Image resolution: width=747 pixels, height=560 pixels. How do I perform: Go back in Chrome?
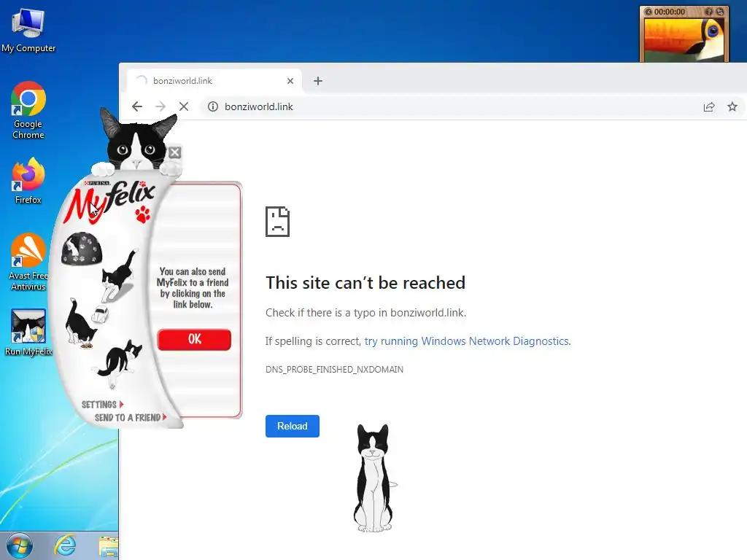(x=137, y=106)
